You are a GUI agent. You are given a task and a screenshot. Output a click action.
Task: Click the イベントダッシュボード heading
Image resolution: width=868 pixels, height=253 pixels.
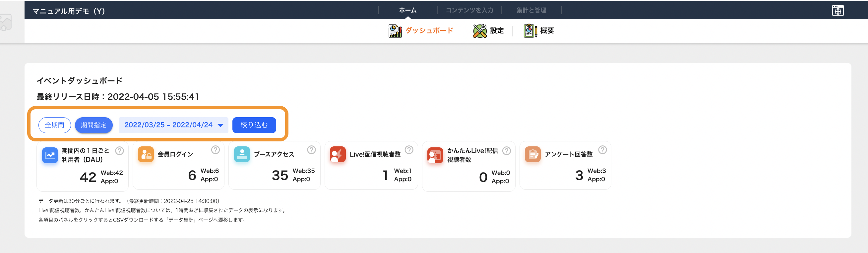[80, 81]
